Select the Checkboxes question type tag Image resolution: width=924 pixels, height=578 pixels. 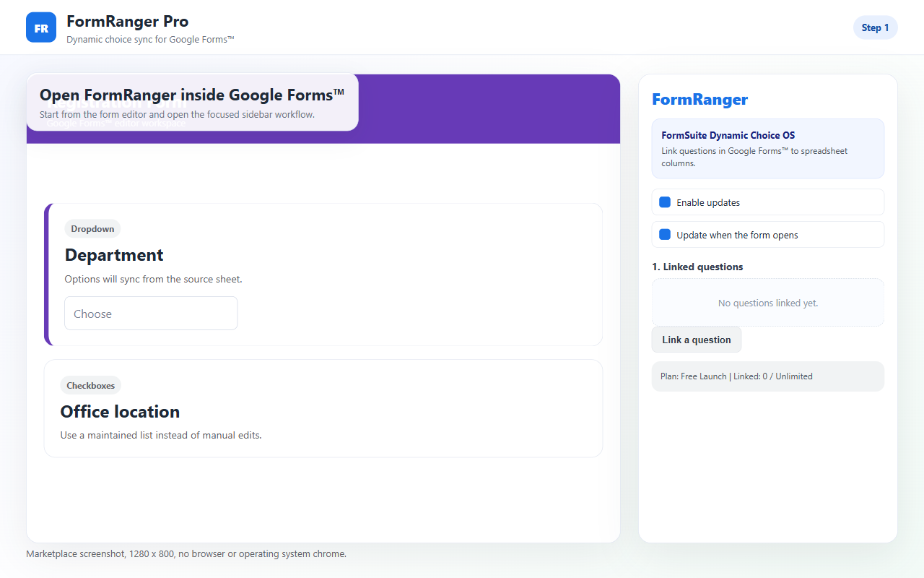tap(91, 386)
